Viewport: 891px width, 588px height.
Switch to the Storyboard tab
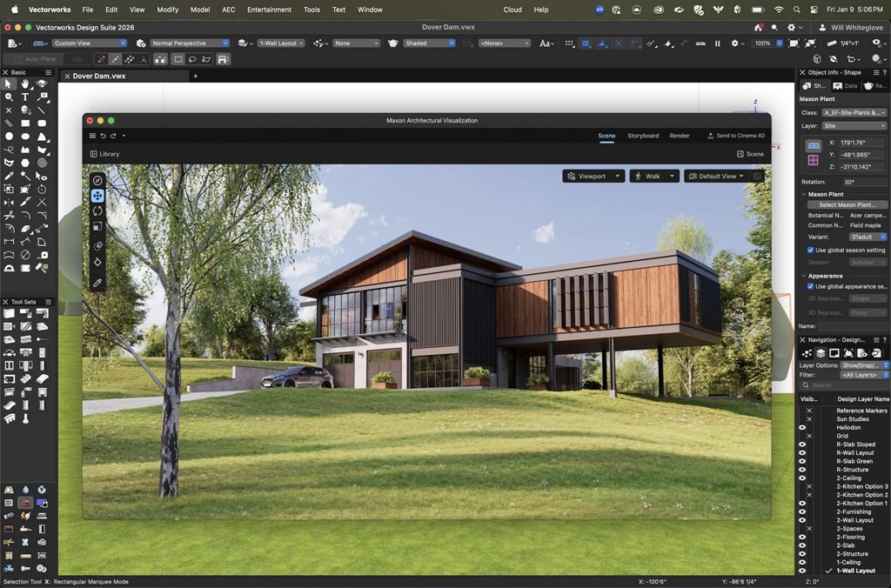(x=643, y=136)
